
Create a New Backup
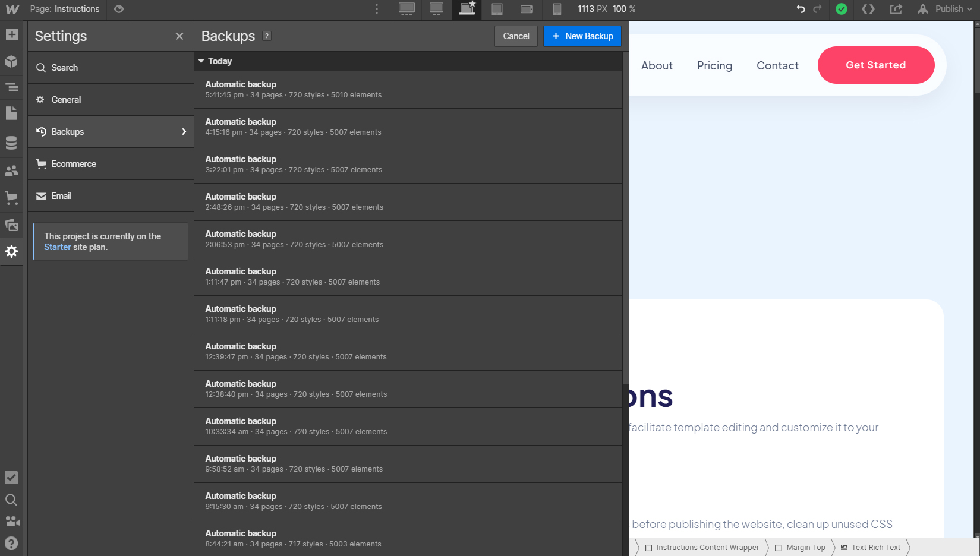582,36
